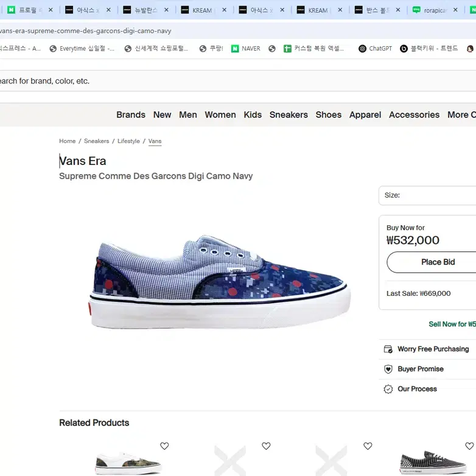Click the Worry Free Purchasing wallet icon
Image resolution: width=476 pixels, height=476 pixels.
click(388, 349)
